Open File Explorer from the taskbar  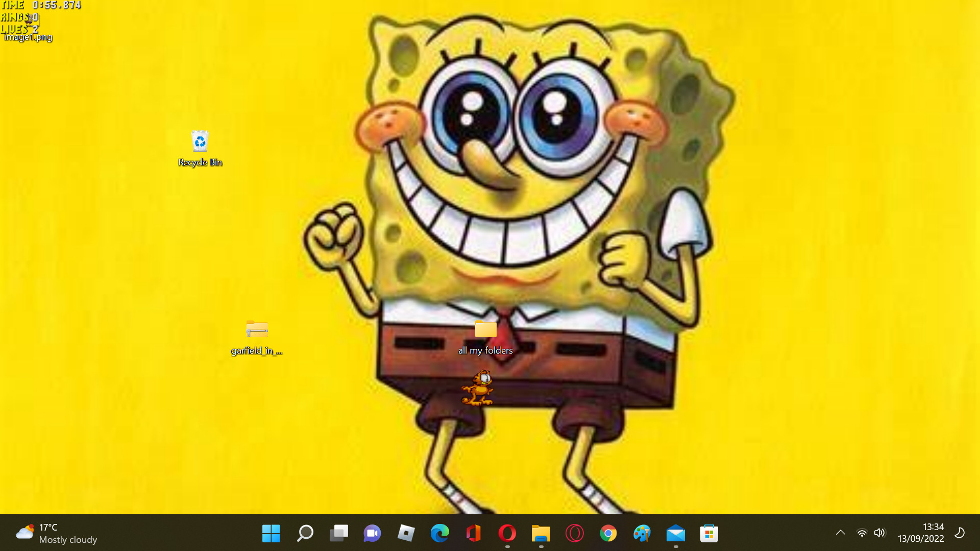(541, 534)
